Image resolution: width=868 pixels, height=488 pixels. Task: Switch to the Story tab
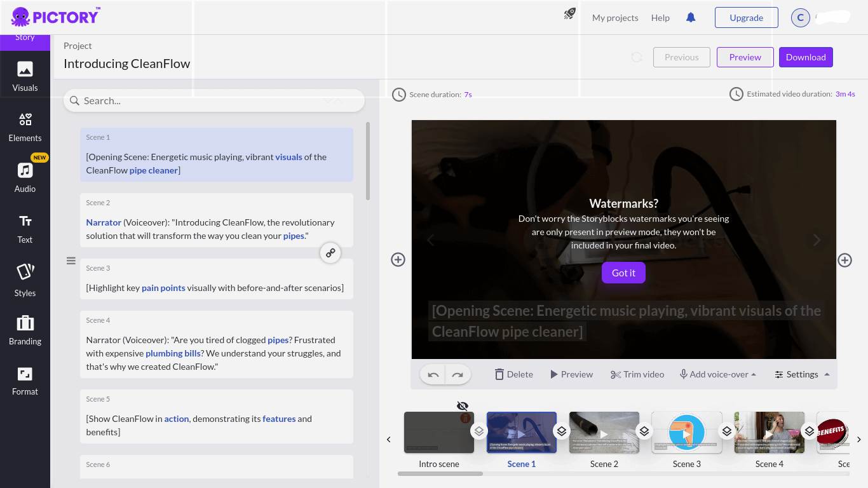coord(25,37)
